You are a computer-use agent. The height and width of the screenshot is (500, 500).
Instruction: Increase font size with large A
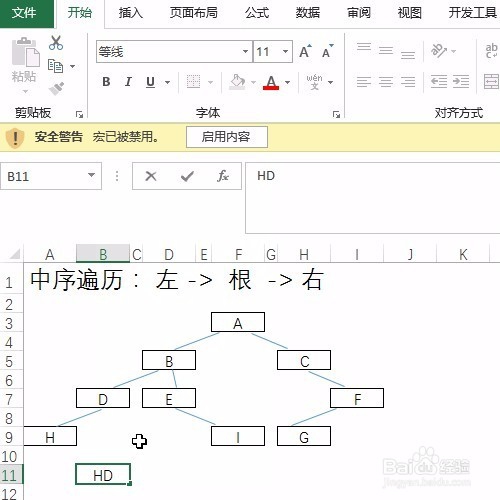[x=305, y=52]
